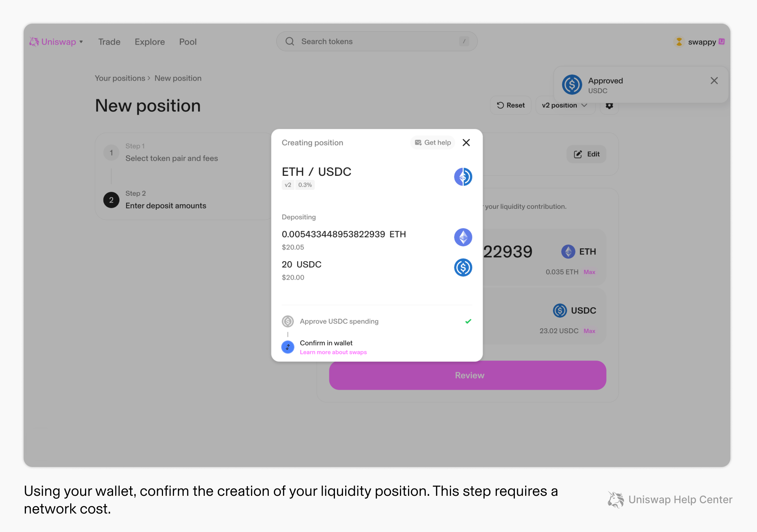The height and width of the screenshot is (532, 757).
Task: Click the swappy wallet avatar icon
Action: tap(679, 42)
